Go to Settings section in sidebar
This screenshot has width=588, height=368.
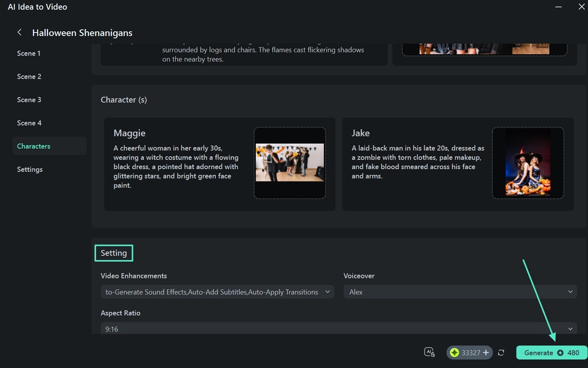tap(30, 170)
